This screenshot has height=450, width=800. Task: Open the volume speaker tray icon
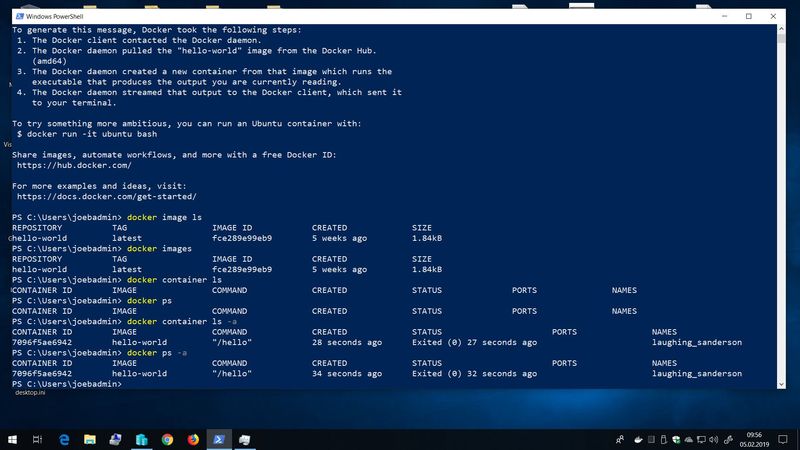point(714,439)
